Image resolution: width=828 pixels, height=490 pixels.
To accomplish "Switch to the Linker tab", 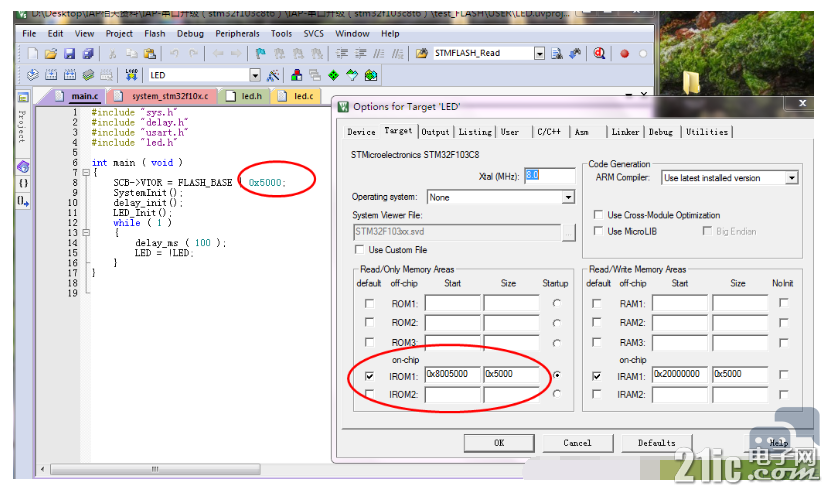I will coord(625,132).
